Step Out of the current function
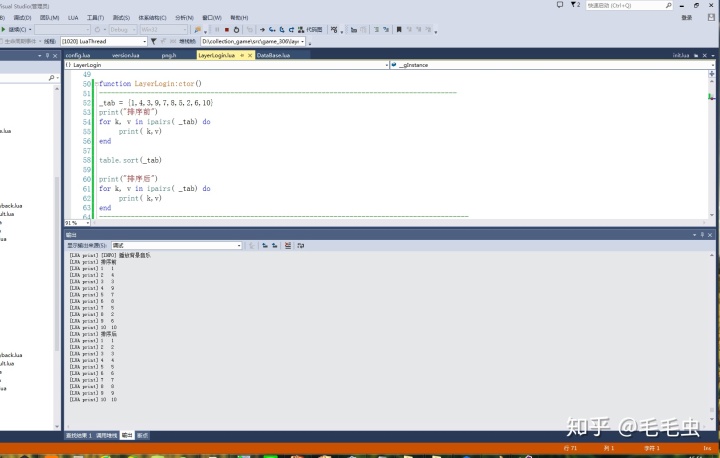The width and height of the screenshot is (720, 458). 291,29
